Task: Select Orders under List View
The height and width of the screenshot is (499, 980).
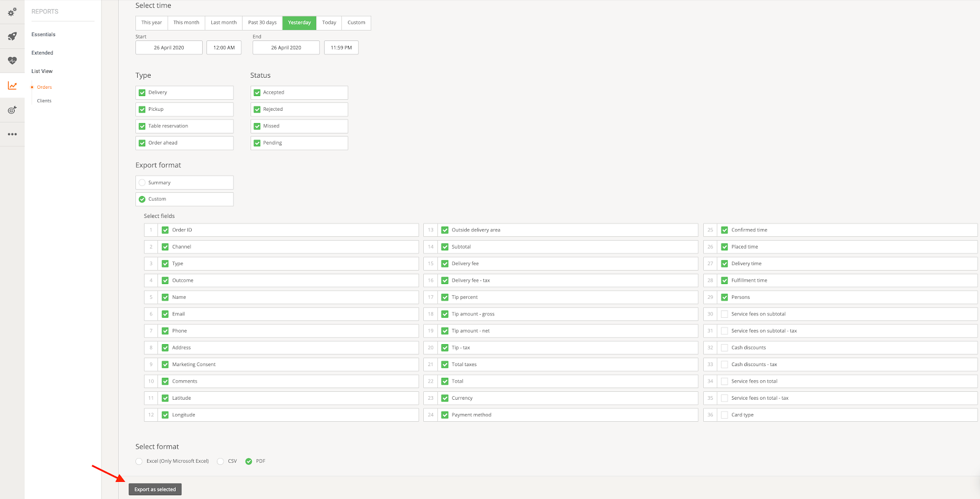Action: [x=45, y=87]
